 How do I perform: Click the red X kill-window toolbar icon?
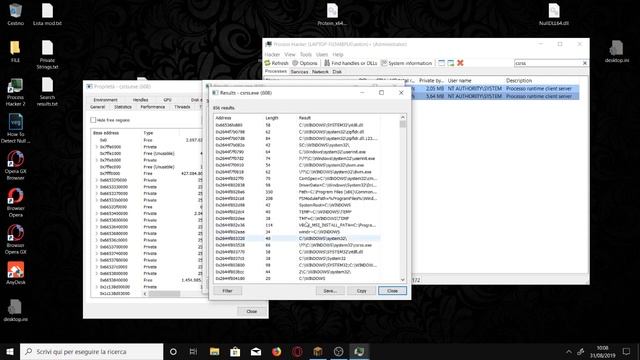460,63
